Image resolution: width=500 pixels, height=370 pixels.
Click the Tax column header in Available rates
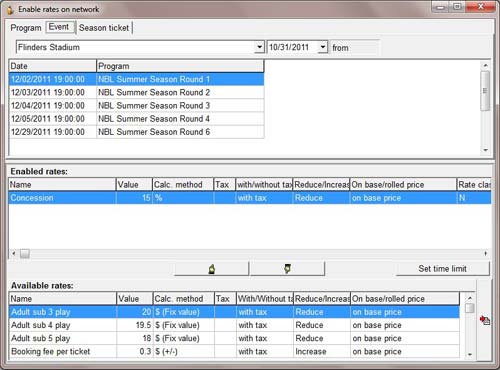(225, 299)
